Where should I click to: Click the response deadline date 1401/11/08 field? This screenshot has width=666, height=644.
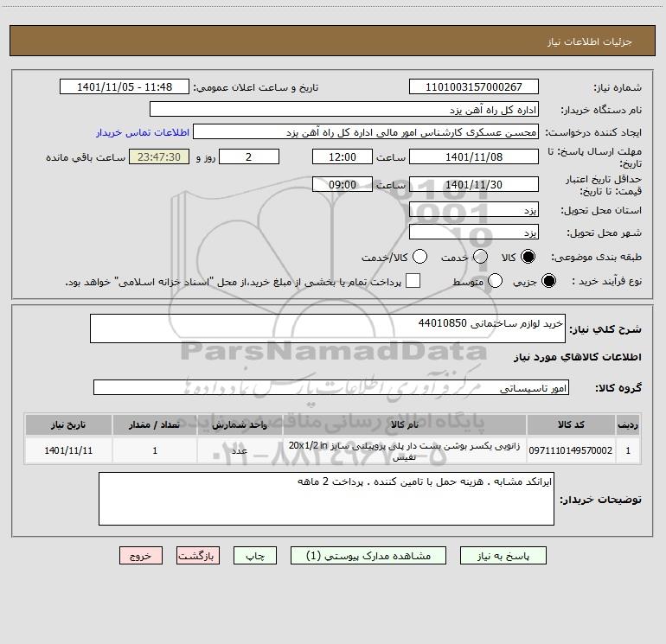(x=474, y=156)
